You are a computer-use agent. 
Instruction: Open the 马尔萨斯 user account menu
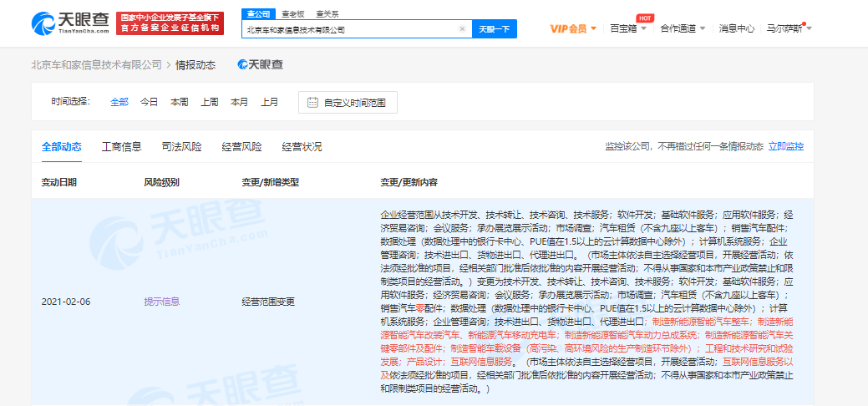coord(789,28)
